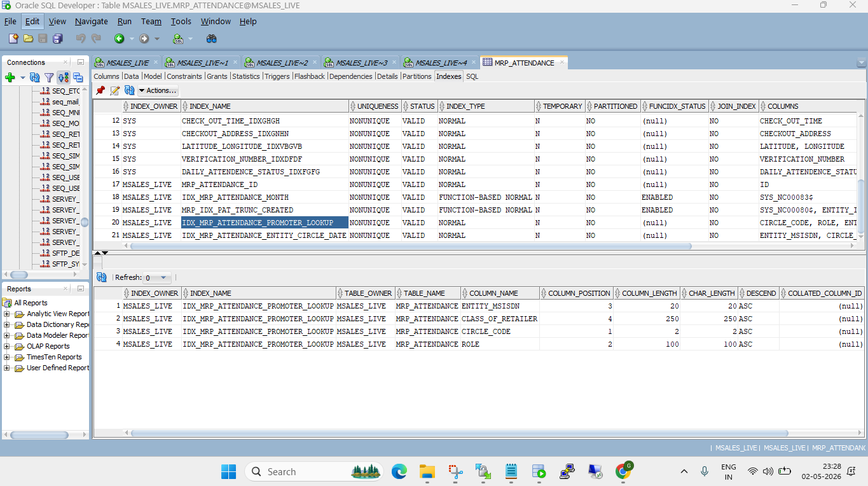
Task: Expand Data Modeler Reports node
Action: [x=6, y=335]
